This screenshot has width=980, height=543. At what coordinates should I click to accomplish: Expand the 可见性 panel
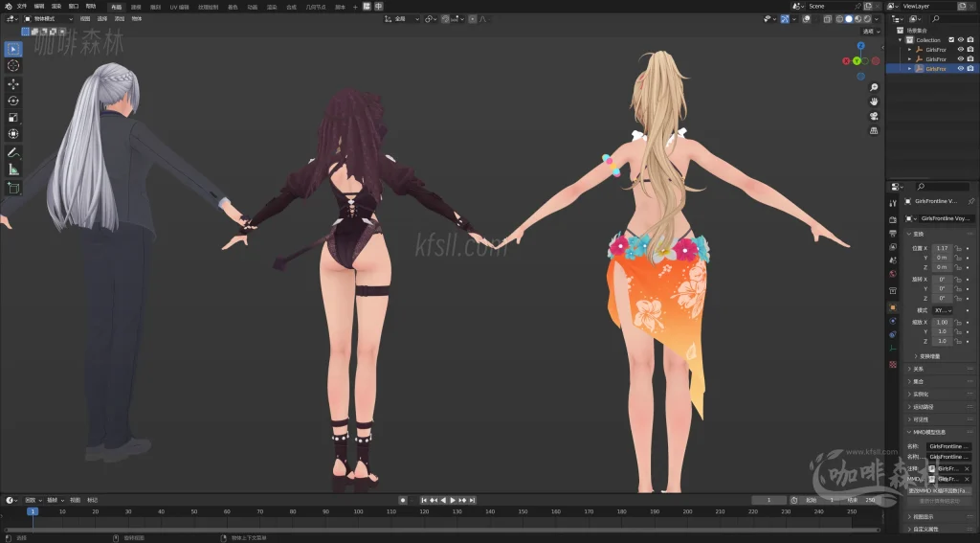(941, 419)
